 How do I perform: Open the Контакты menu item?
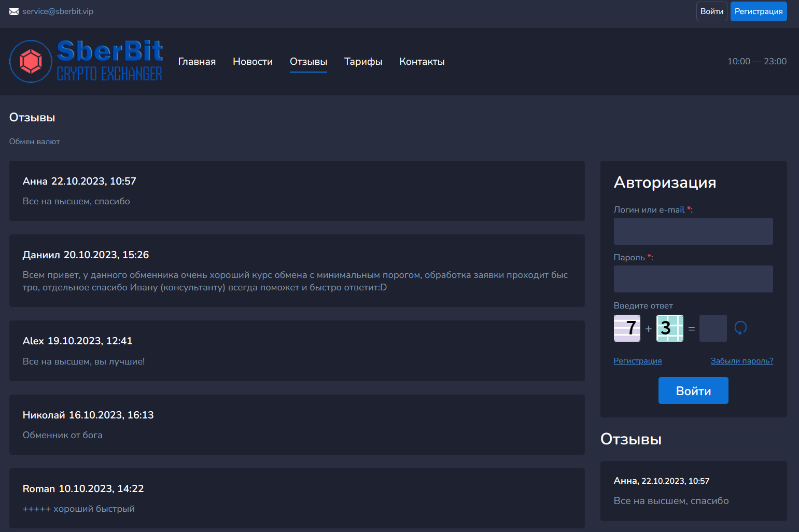[x=422, y=62]
